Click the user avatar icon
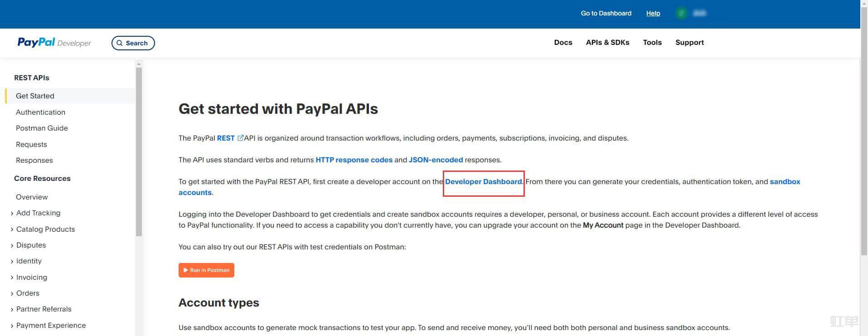 [x=681, y=13]
